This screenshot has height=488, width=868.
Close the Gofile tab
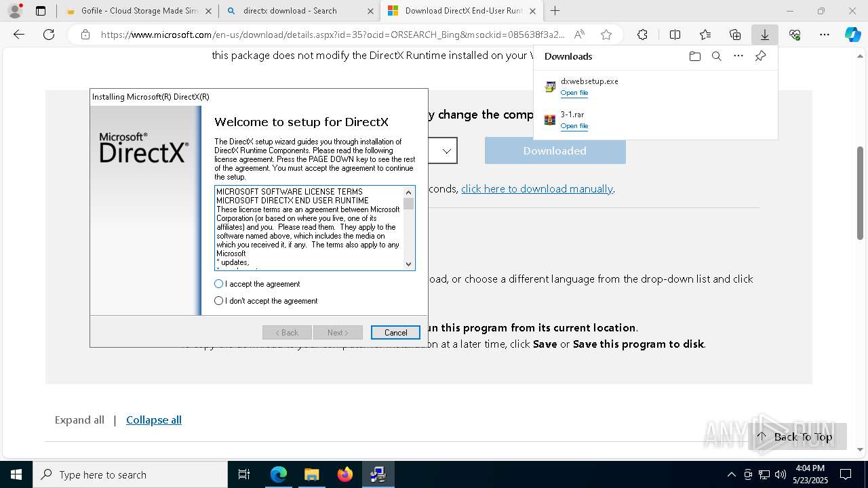[208, 11]
